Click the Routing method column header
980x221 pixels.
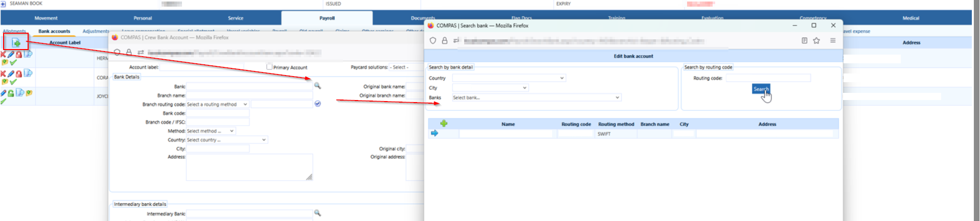coord(616,124)
